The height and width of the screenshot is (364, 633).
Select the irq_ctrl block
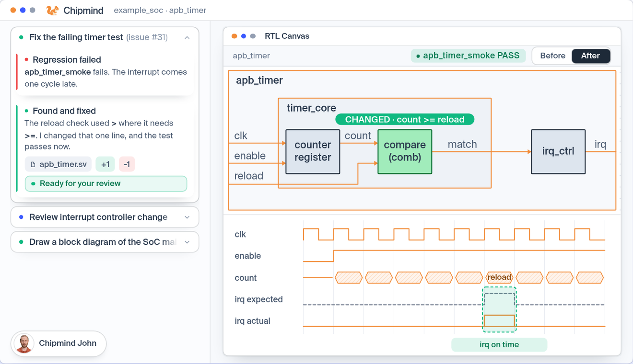(558, 151)
